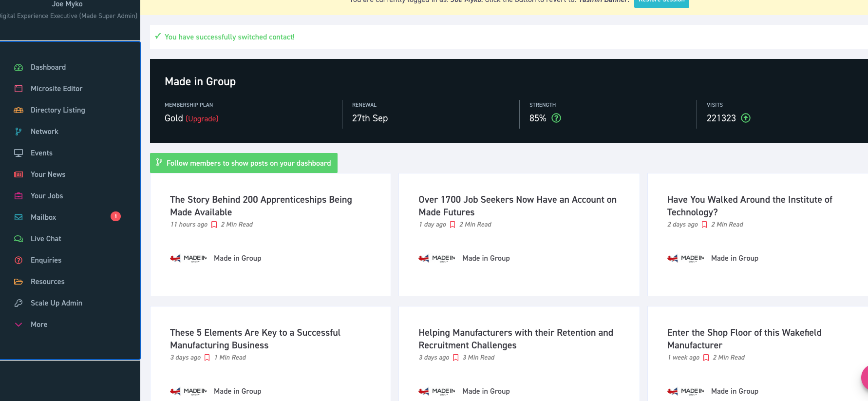The image size is (868, 401).
Task: Click the Events monitor icon
Action: (x=19, y=153)
